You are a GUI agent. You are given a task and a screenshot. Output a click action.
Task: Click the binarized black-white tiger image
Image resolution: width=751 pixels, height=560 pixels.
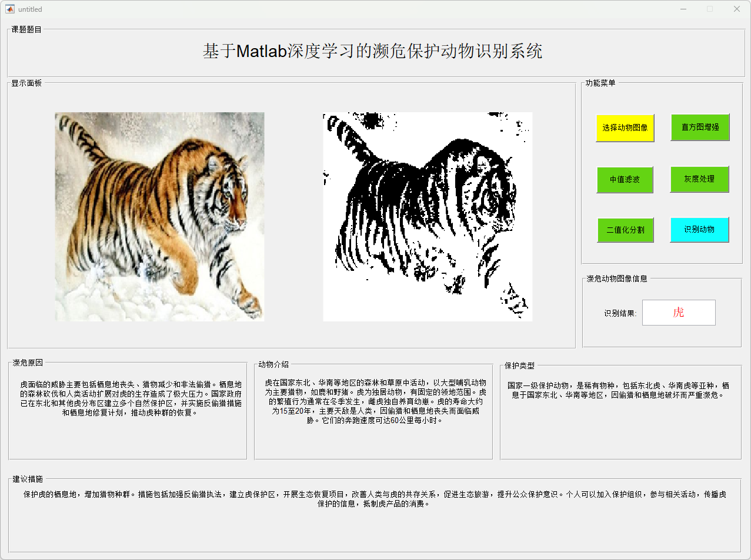(428, 217)
